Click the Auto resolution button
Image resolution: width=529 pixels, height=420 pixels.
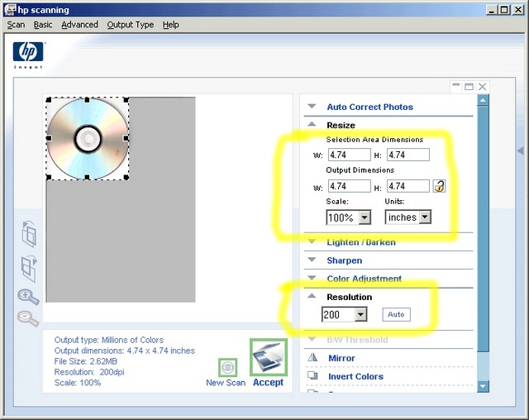coord(396,314)
